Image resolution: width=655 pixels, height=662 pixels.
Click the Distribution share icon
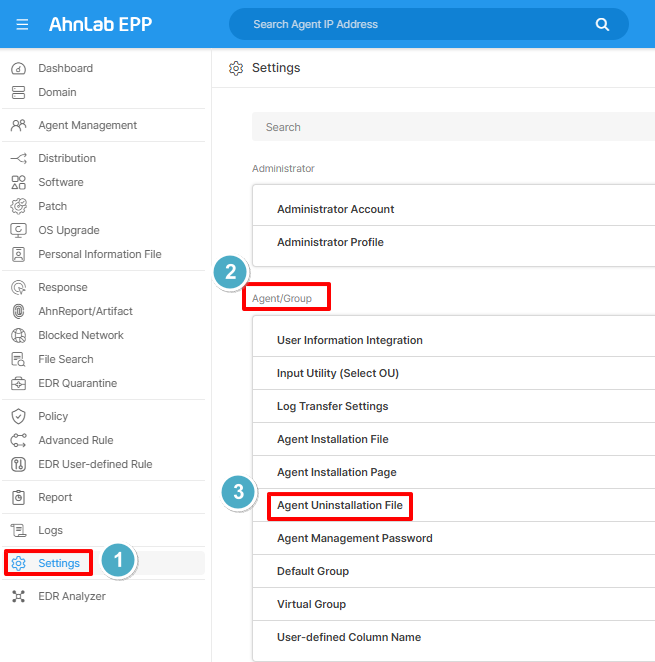click(x=18, y=158)
